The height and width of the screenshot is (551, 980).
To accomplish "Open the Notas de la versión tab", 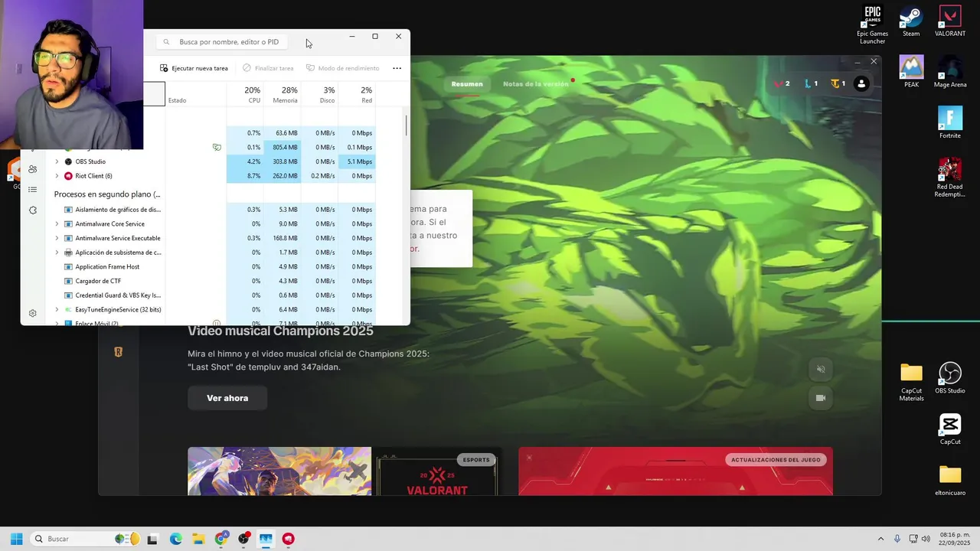I will pos(535,84).
